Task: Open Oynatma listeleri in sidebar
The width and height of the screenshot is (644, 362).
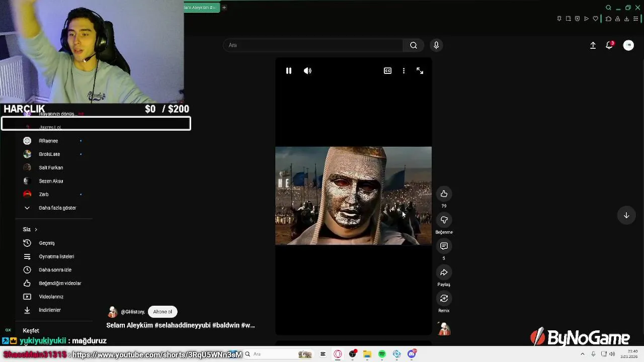Action: 56,256
